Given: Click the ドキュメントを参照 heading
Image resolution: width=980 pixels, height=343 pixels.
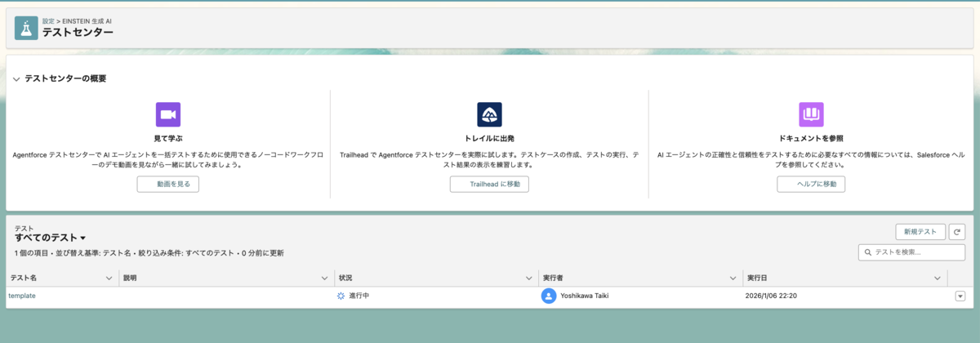Looking at the screenshot, I should pyautogui.click(x=811, y=139).
